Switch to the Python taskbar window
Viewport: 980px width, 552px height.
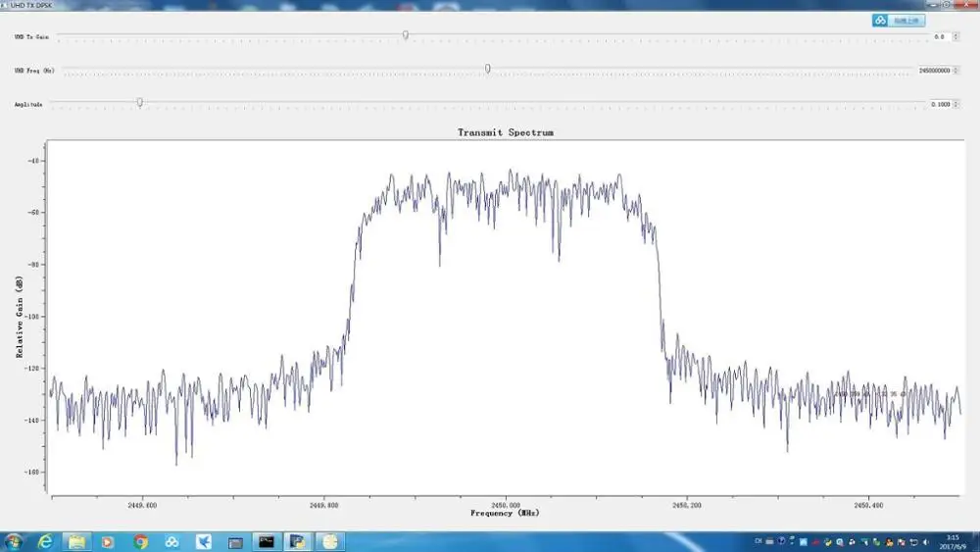coord(297,541)
